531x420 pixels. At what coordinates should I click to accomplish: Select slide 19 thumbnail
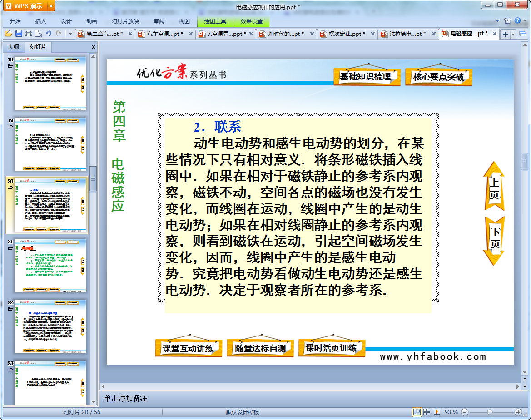50,144
